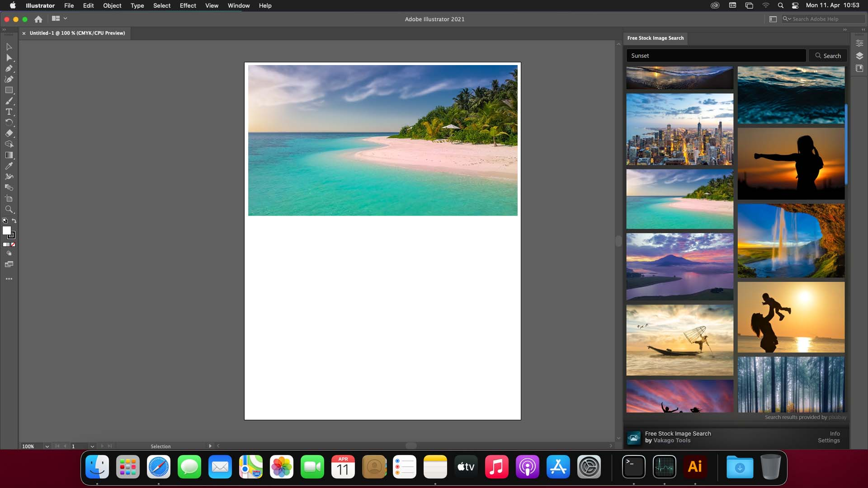This screenshot has width=868, height=488.
Task: Select the Type tool
Action: click(x=9, y=112)
